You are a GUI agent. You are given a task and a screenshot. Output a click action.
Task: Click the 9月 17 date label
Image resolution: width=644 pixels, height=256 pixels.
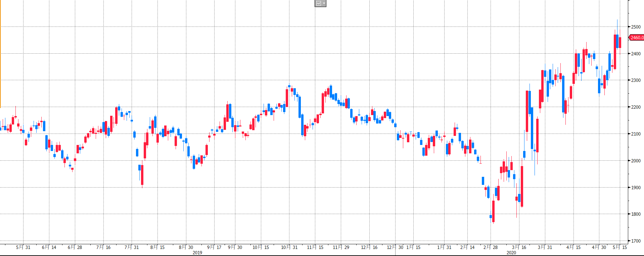pyautogui.click(x=214, y=247)
